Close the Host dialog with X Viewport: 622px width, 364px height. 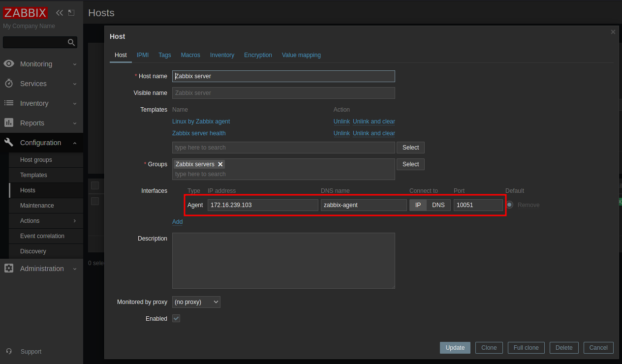pos(613,32)
